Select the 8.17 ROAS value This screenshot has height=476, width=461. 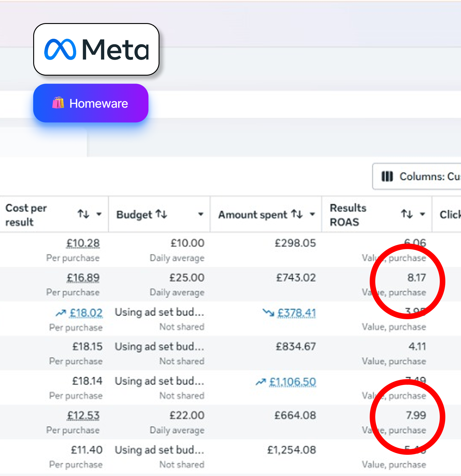[417, 278]
